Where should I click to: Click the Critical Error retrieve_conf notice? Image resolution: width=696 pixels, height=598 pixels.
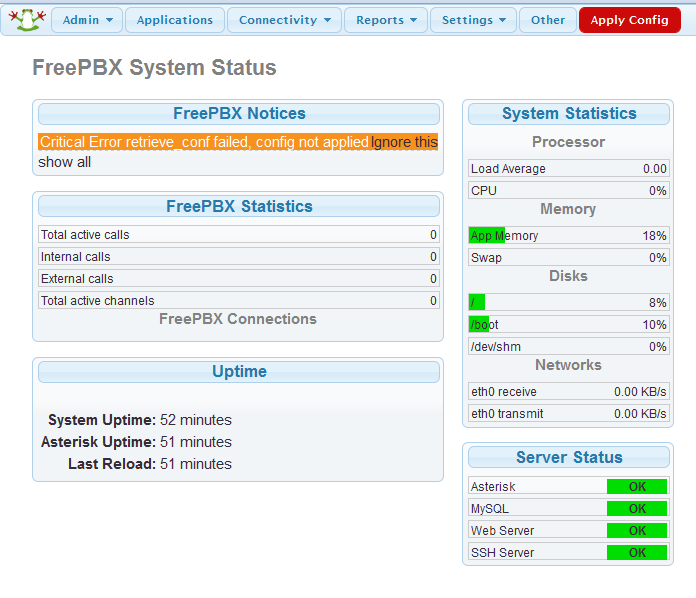point(204,142)
